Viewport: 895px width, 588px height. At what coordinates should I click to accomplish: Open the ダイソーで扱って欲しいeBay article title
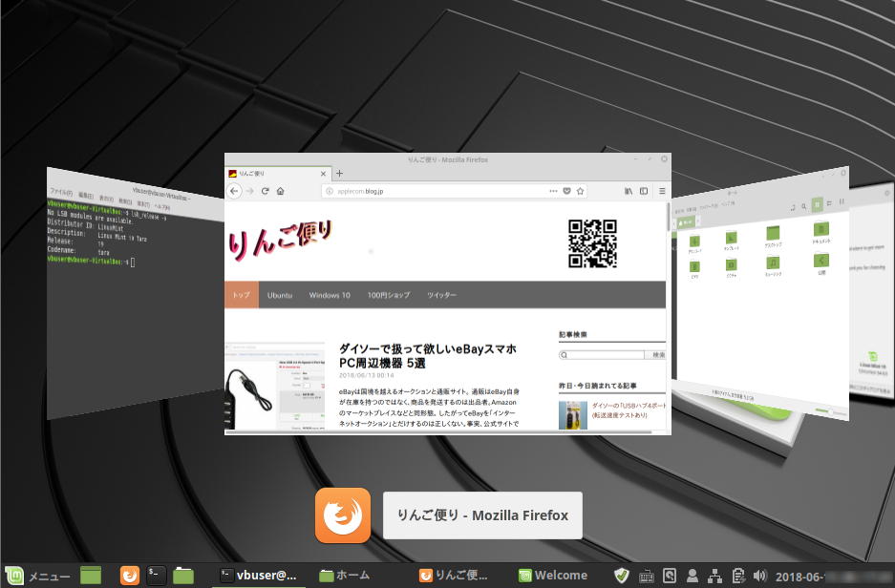point(428,356)
